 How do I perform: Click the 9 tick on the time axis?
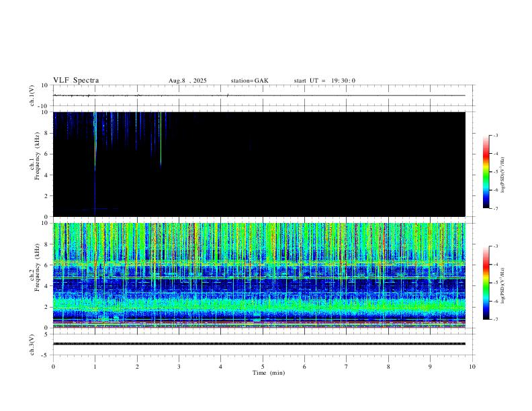[430, 367]
